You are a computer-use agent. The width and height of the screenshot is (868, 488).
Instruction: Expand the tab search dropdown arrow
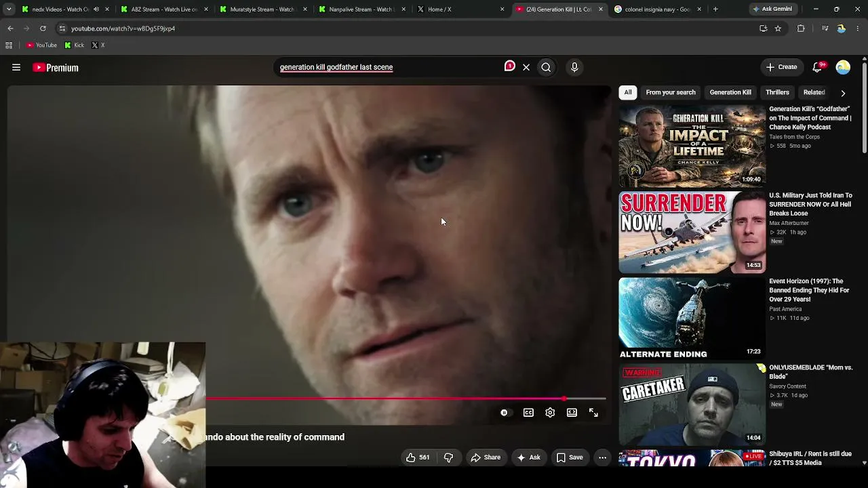9,9
